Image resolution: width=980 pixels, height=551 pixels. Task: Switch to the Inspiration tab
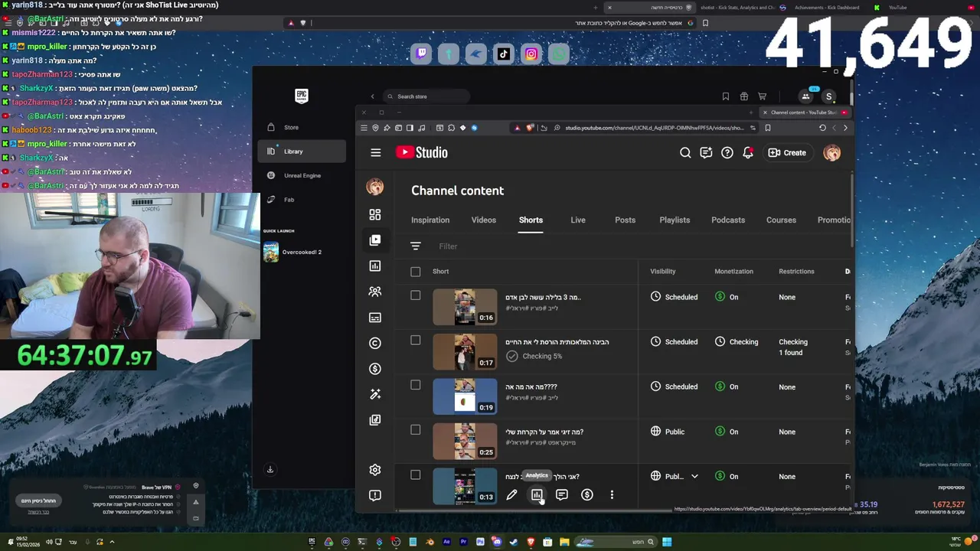click(x=430, y=220)
